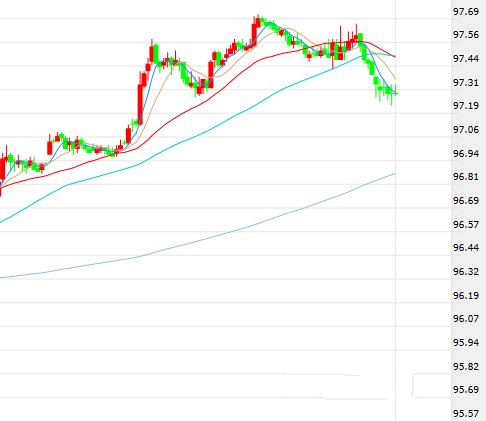Select the 97.06 label on price scale
The image size is (486, 421).
(x=466, y=129)
